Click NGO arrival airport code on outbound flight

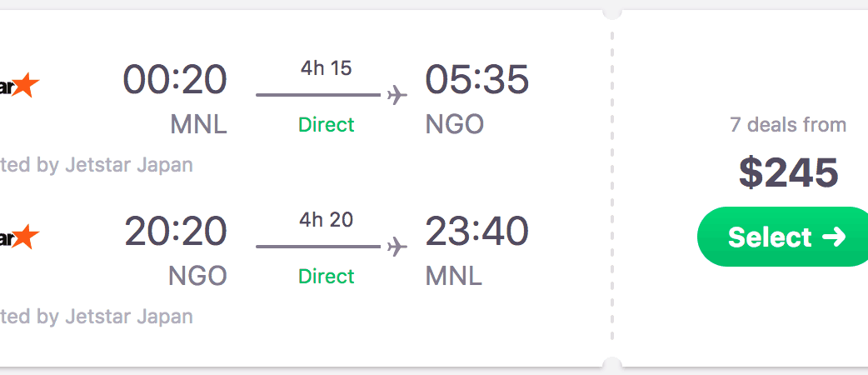(x=455, y=125)
